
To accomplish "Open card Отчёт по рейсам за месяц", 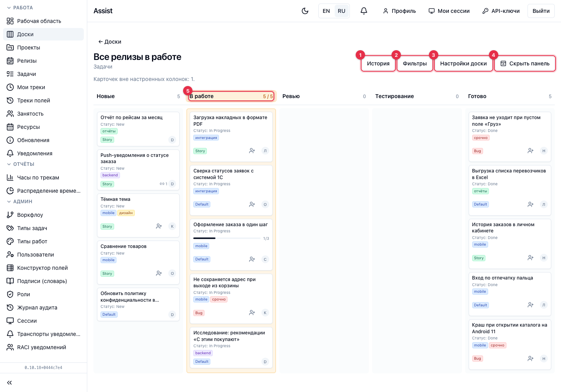I will 138,129.
